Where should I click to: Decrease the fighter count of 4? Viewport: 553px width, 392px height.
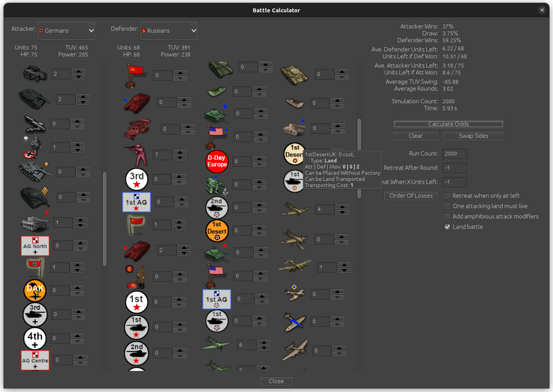[342, 212]
